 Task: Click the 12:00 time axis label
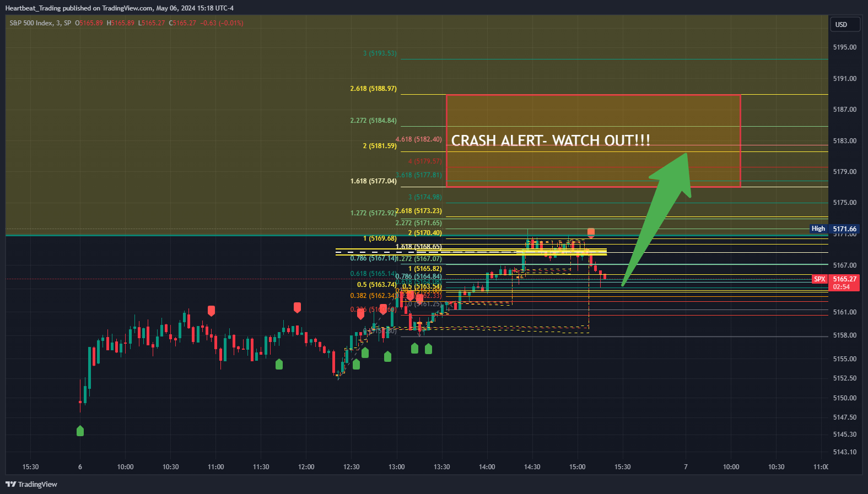(x=306, y=467)
